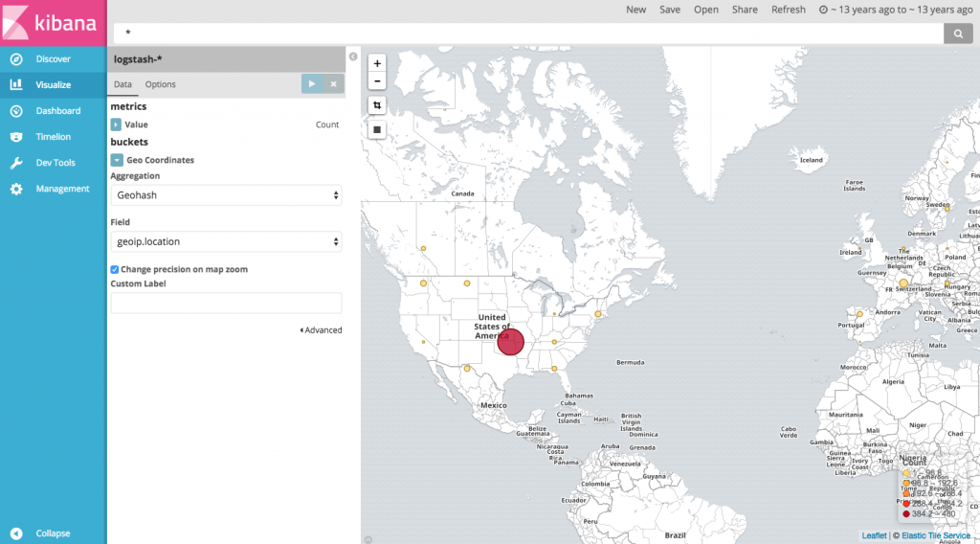Discard changes with the X button
The width and height of the screenshot is (980, 544).
334,83
